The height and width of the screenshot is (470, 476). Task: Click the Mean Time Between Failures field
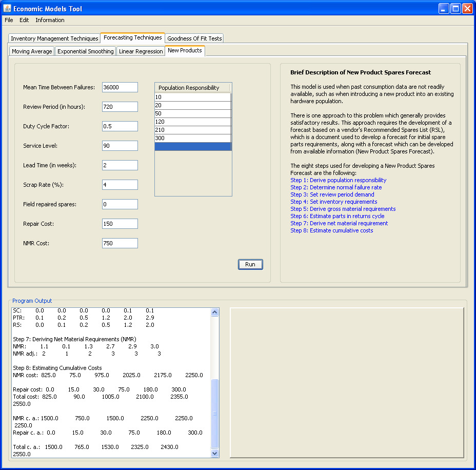(120, 87)
